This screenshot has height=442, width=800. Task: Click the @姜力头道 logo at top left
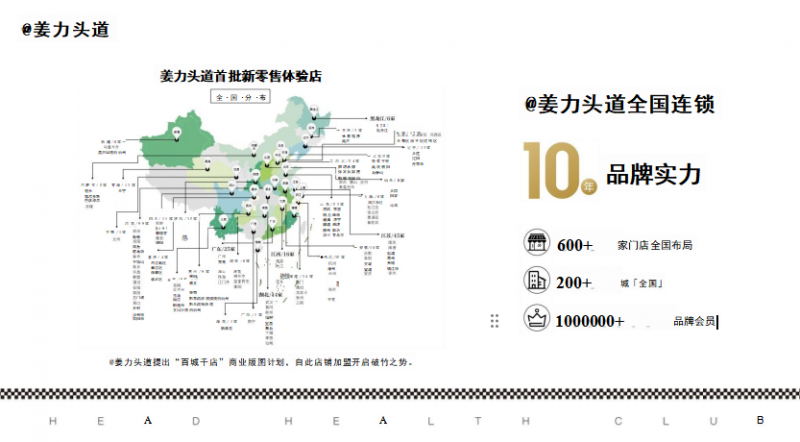[x=65, y=29]
